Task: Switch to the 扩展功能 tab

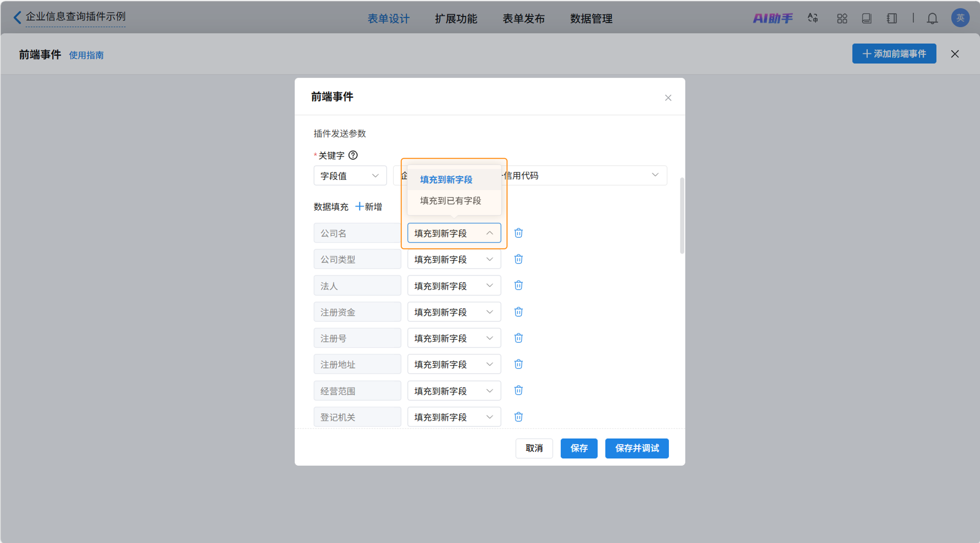Action: pos(456,19)
